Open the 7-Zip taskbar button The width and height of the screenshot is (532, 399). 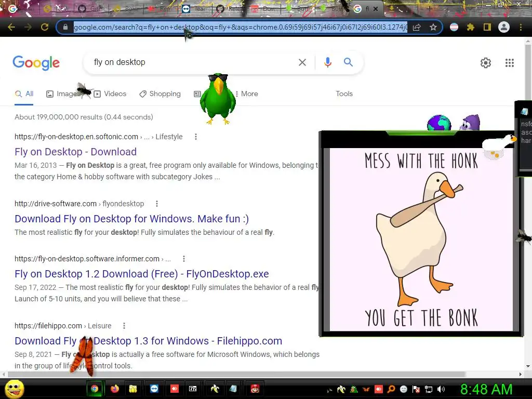click(193, 389)
